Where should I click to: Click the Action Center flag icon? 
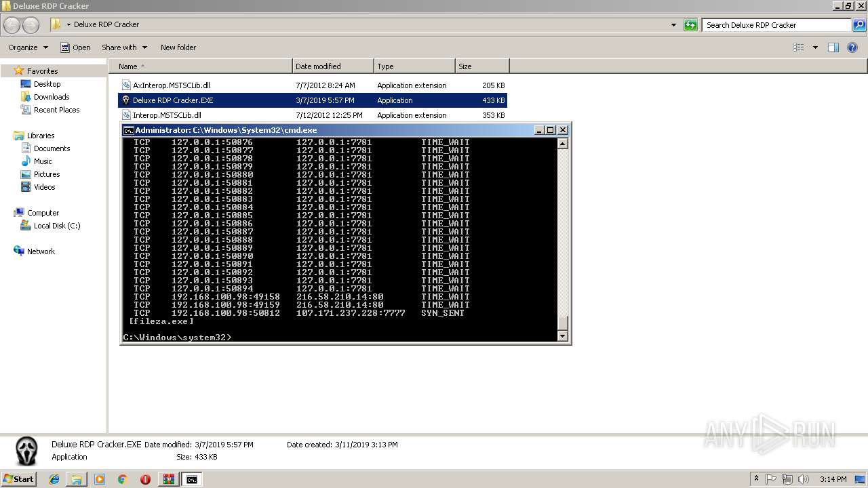point(772,479)
